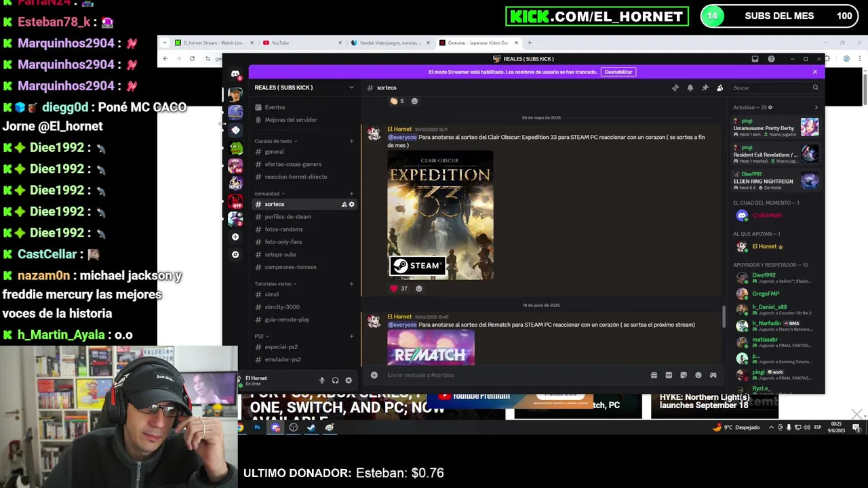Open the Rematch banner image
Screen dimensions: 868x488
point(431,348)
